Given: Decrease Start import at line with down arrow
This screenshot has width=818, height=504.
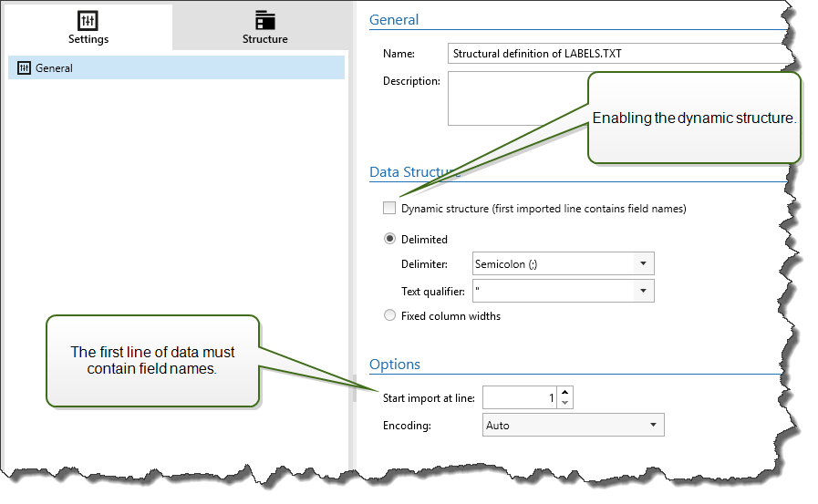Looking at the screenshot, I should coord(565,404).
